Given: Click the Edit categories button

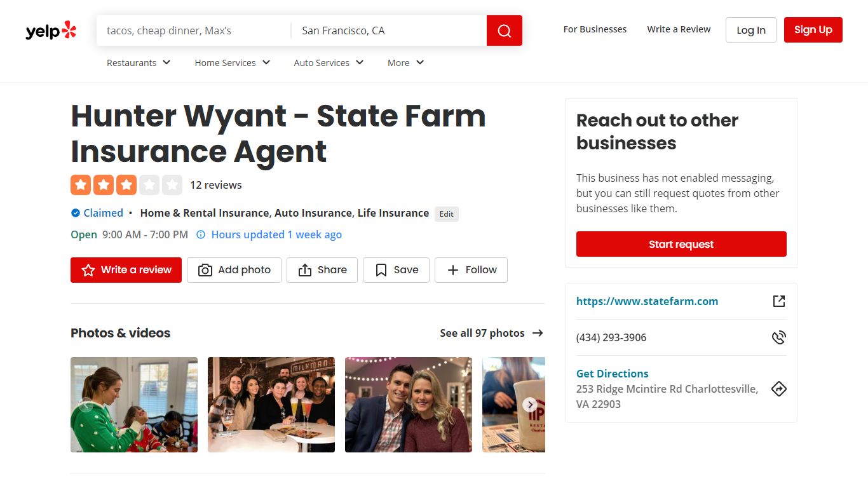Looking at the screenshot, I should click(447, 214).
